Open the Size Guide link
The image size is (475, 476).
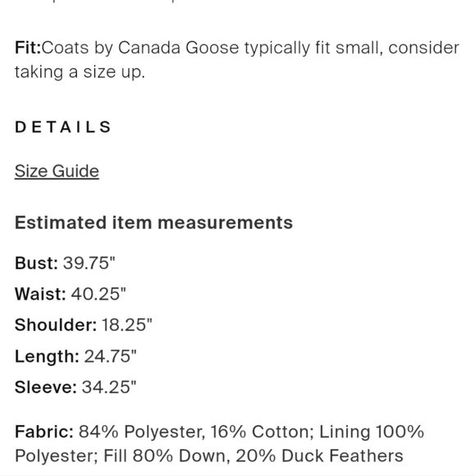pyautogui.click(x=57, y=172)
